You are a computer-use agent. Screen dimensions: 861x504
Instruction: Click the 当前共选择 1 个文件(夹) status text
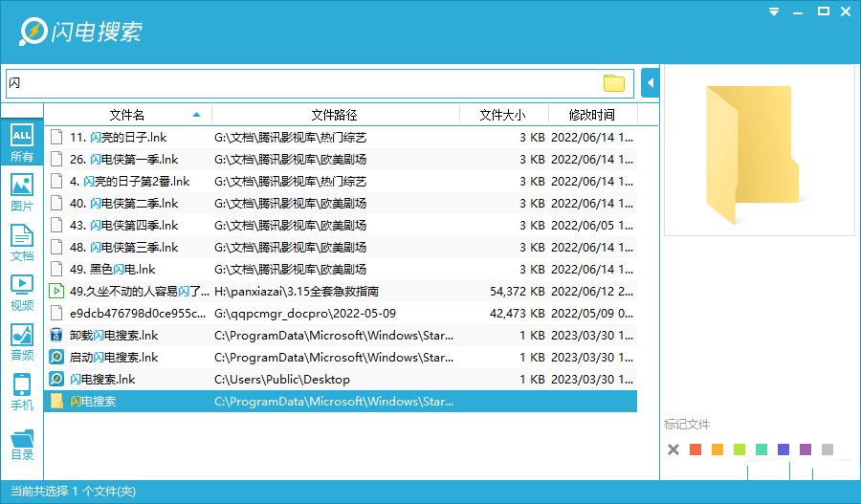[x=73, y=492]
